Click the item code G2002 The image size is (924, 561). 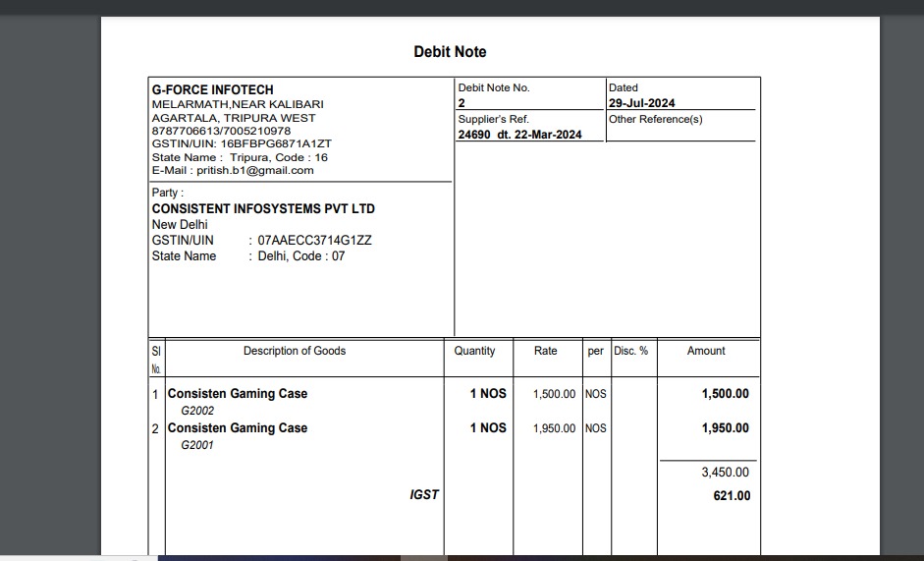tap(197, 411)
